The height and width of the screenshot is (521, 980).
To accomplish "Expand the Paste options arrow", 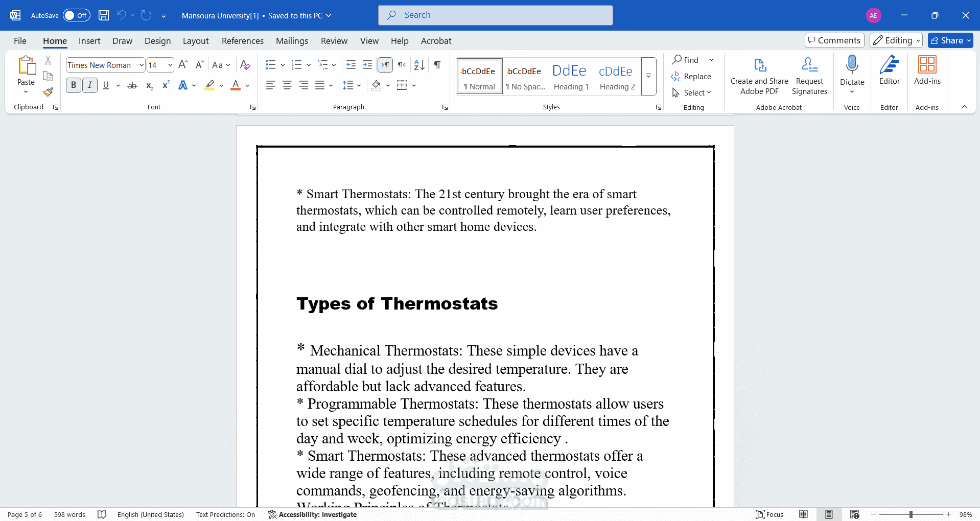I will (26, 92).
